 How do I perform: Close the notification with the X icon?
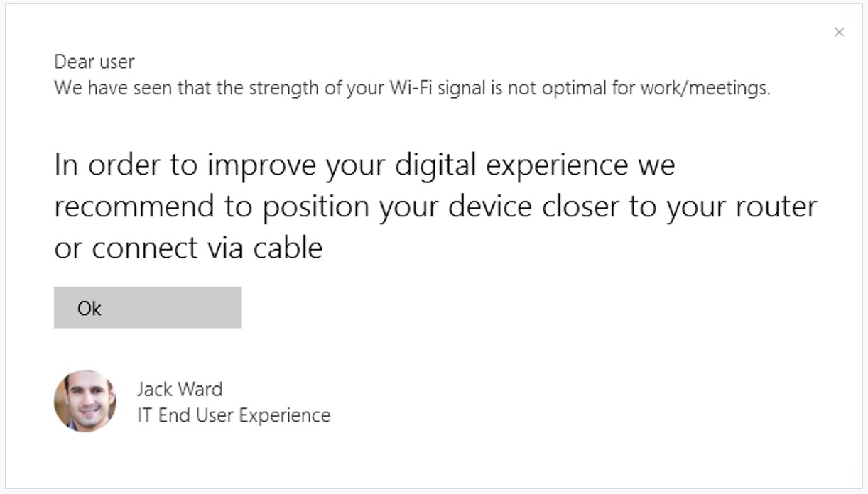pos(839,32)
